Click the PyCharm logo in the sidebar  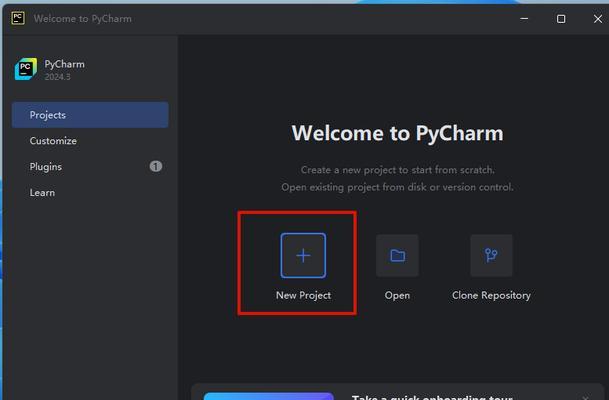[x=26, y=69]
